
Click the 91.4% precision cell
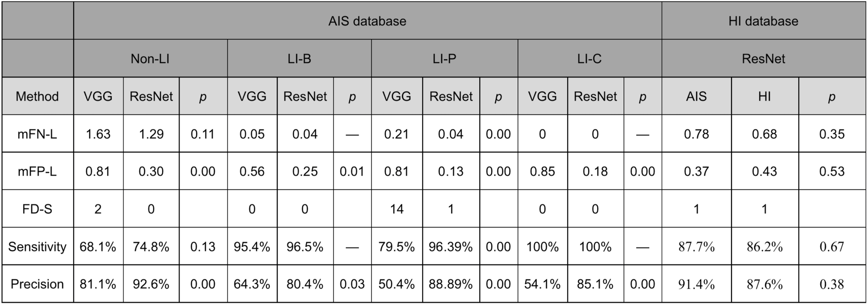696,284
